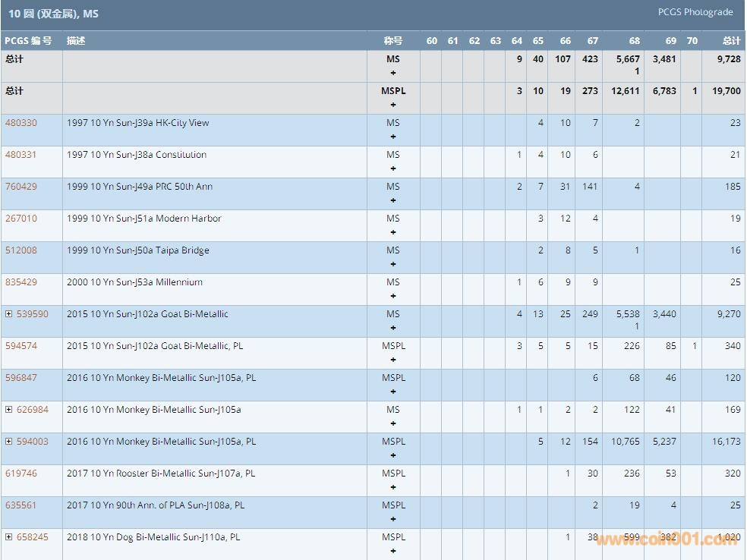Image resolution: width=747 pixels, height=560 pixels.
Task: Click the grade 68 column header
Action: pyautogui.click(x=634, y=41)
